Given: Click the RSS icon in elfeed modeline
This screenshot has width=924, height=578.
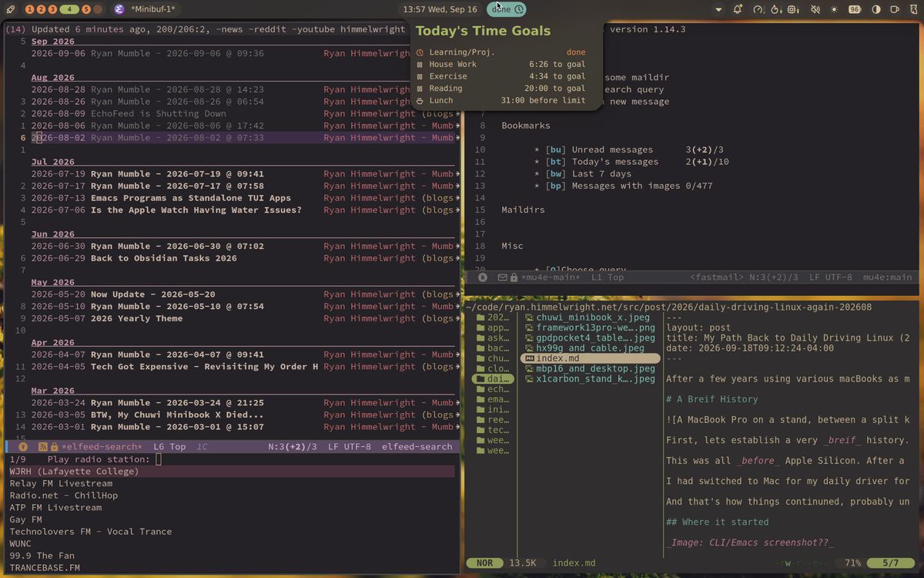Looking at the screenshot, I should pyautogui.click(x=43, y=447).
